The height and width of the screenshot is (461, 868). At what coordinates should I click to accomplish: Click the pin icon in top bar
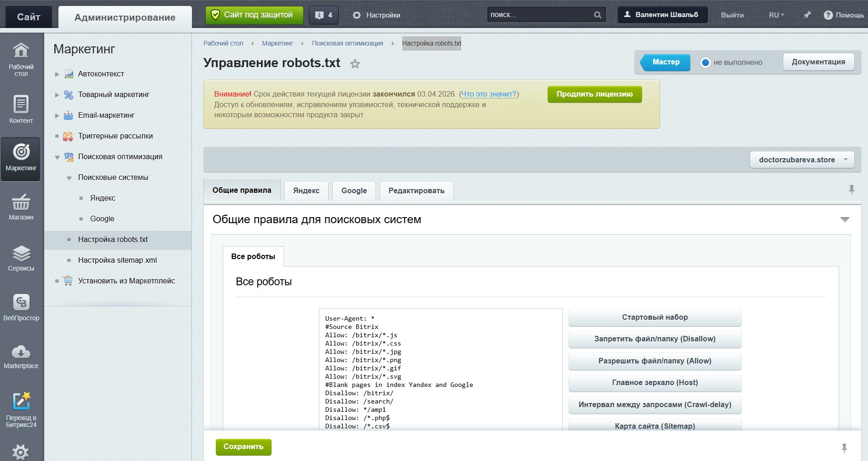pos(807,15)
